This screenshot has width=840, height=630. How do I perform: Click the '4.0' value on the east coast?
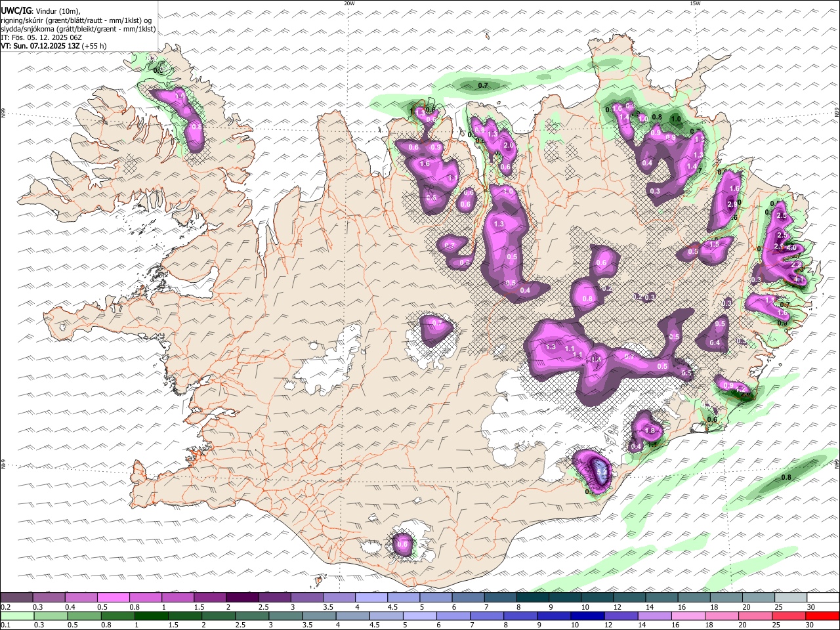pyautogui.click(x=791, y=248)
